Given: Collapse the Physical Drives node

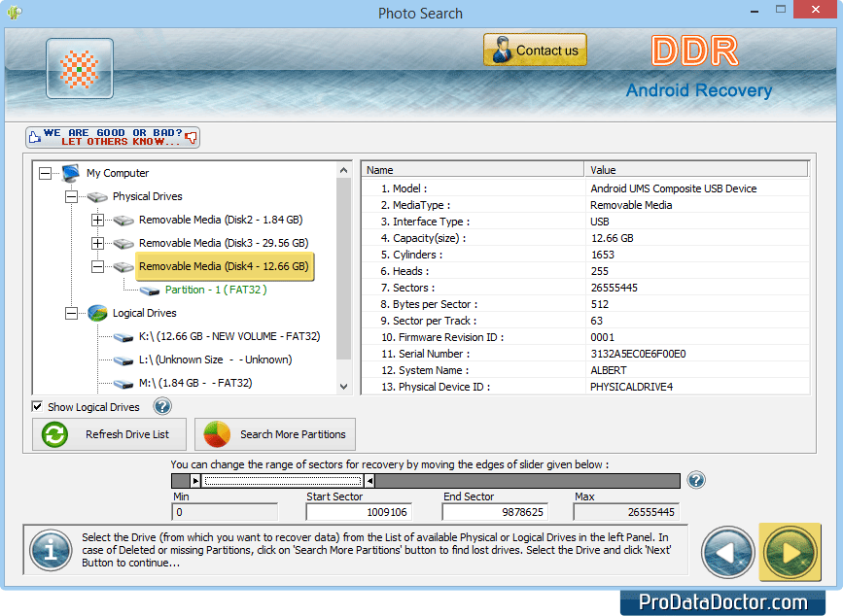Looking at the screenshot, I should [x=71, y=196].
